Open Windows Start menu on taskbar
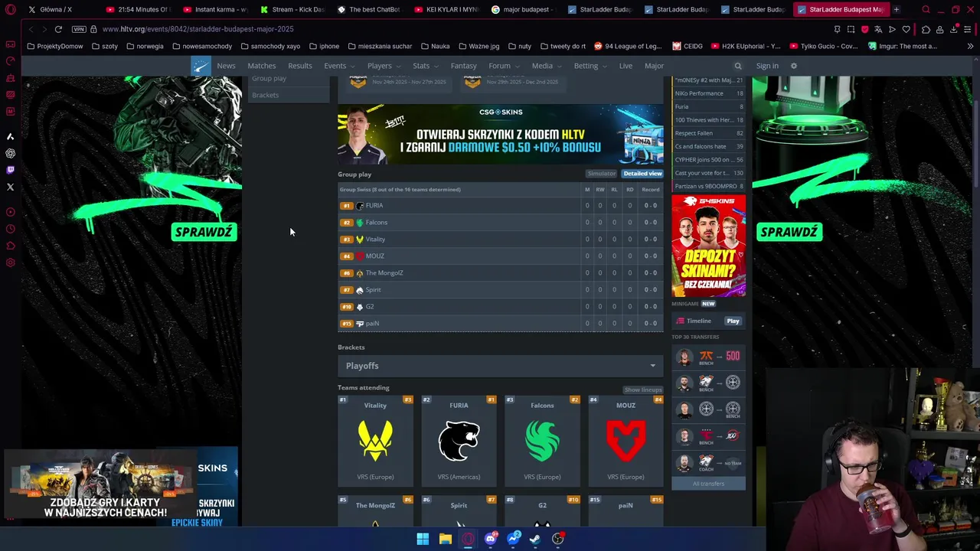980x551 pixels. [x=423, y=539]
